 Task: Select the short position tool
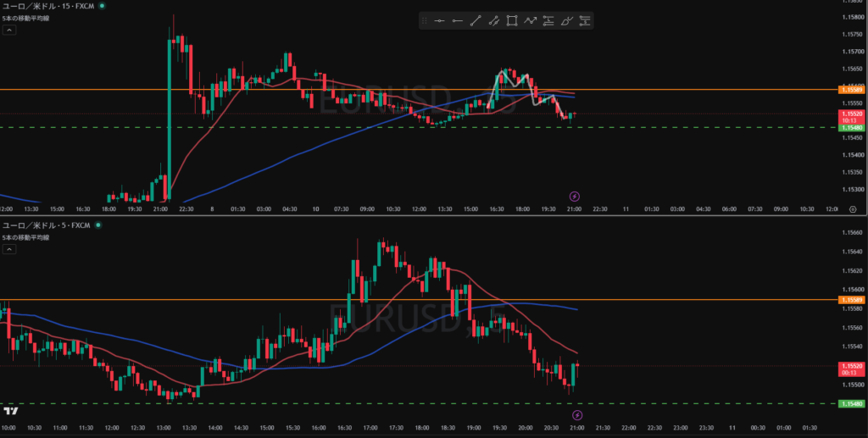click(585, 21)
